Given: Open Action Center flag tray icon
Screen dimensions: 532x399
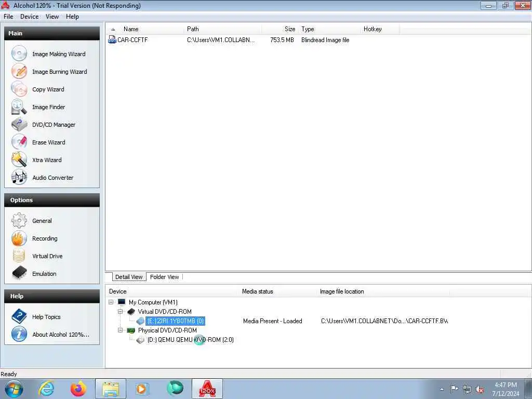Looking at the screenshot, I should point(454,389).
